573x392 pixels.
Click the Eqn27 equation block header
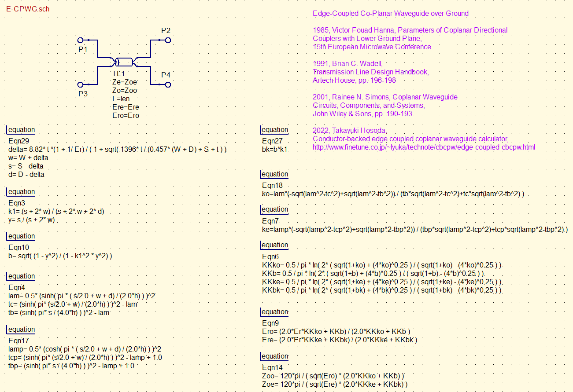(274, 130)
